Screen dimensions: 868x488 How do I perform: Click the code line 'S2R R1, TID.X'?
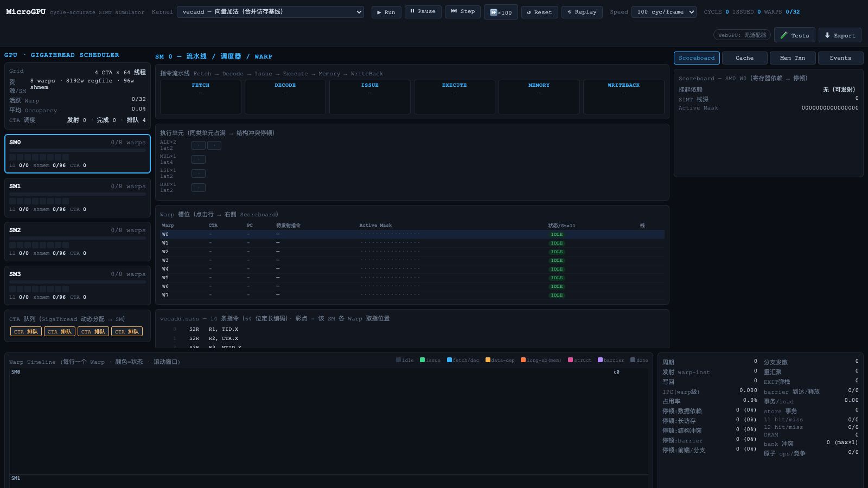click(x=412, y=329)
